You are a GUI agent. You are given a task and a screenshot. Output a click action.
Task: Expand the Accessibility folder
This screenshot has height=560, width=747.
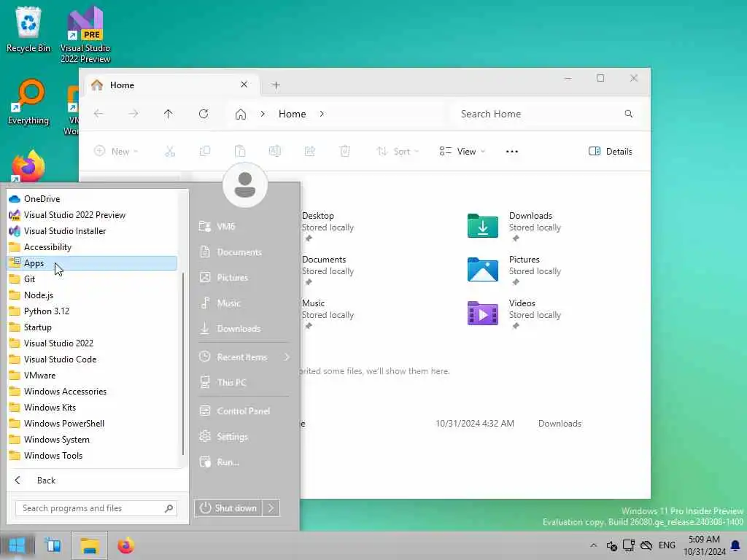tap(92, 247)
